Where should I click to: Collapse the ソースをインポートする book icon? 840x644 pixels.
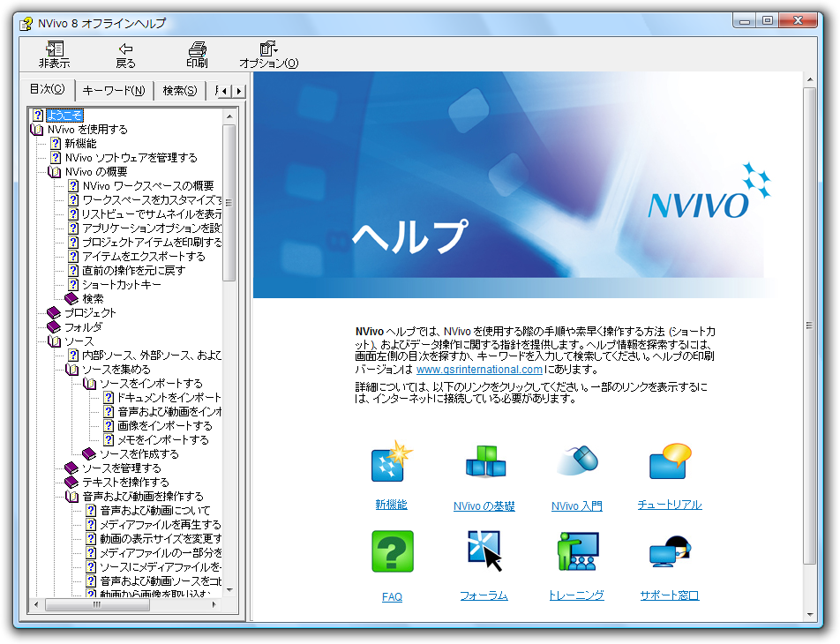pos(89,384)
